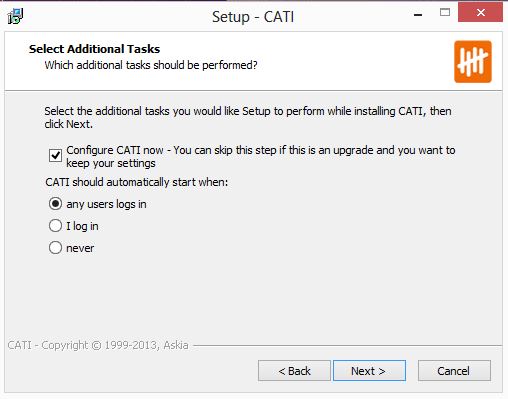The height and width of the screenshot is (399, 508).
Task: Click the orange Askia tally-mark logo
Action: point(473,62)
